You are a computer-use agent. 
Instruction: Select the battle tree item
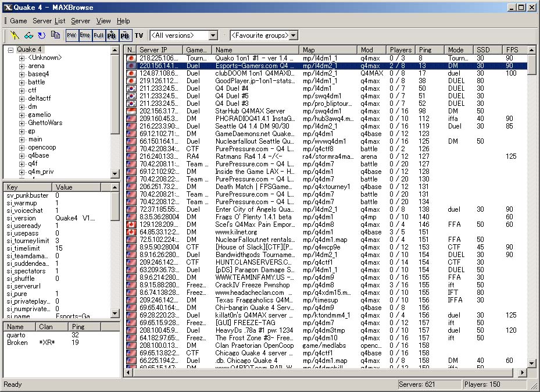click(37, 82)
